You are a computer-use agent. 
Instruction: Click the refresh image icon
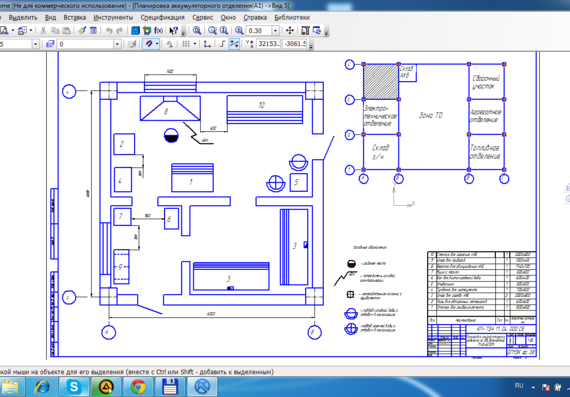coord(317,31)
